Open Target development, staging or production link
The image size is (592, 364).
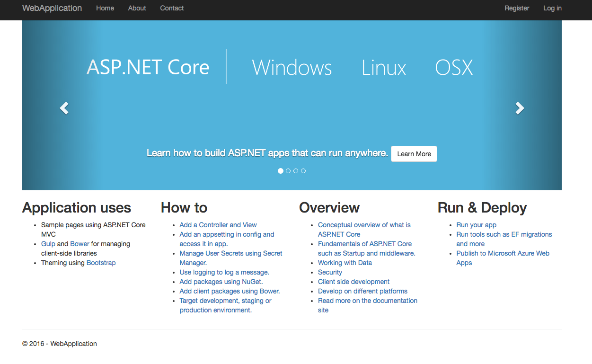tap(225, 305)
